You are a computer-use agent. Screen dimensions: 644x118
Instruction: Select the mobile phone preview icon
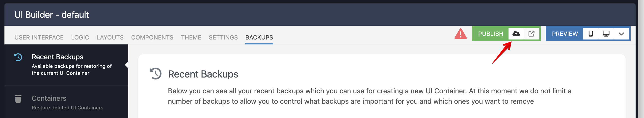tap(590, 34)
